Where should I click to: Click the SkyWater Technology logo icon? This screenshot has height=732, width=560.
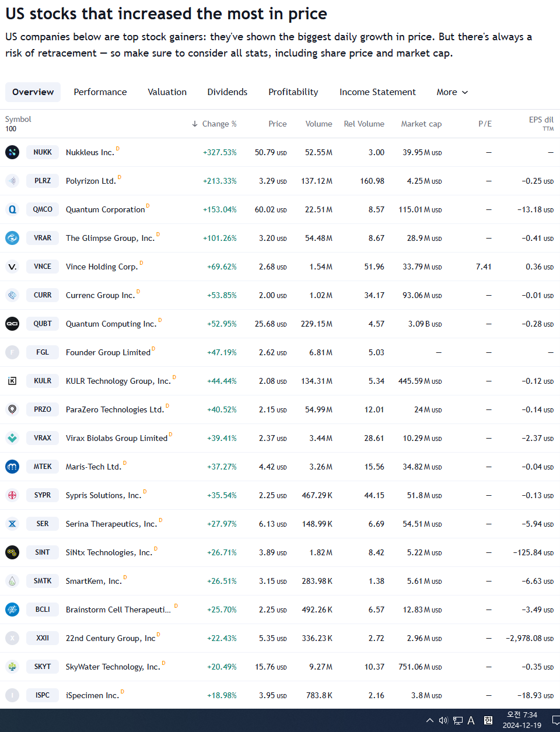pyautogui.click(x=12, y=667)
